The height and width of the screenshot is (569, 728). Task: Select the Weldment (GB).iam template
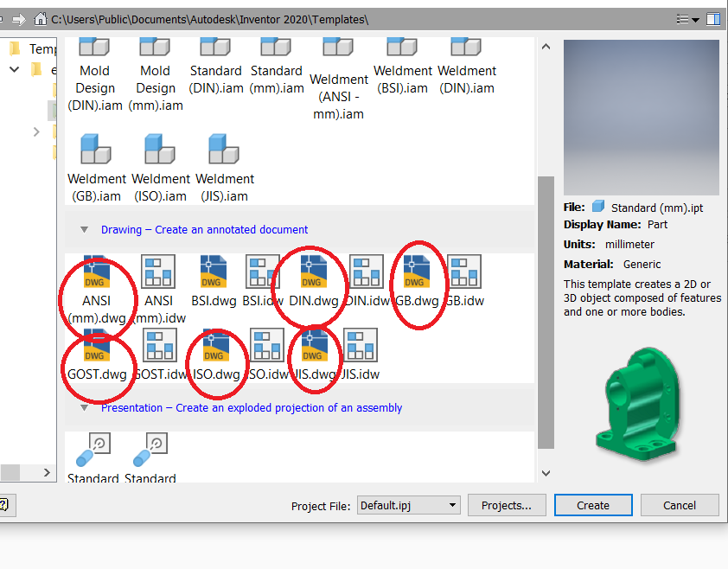(x=97, y=168)
